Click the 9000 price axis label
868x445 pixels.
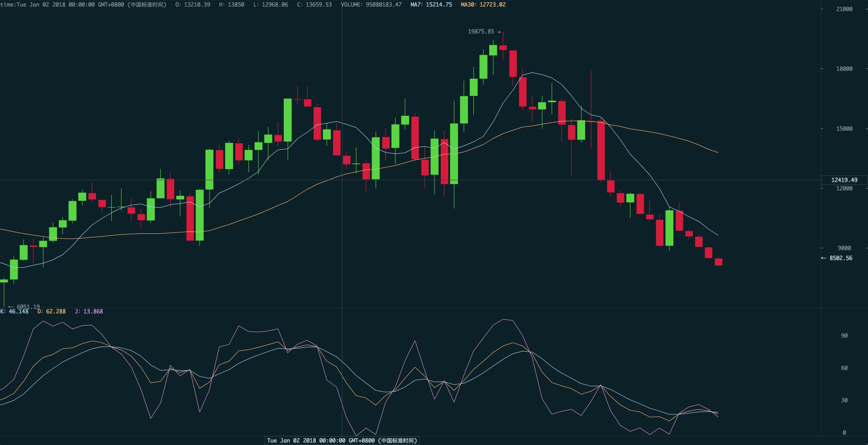tap(844, 248)
